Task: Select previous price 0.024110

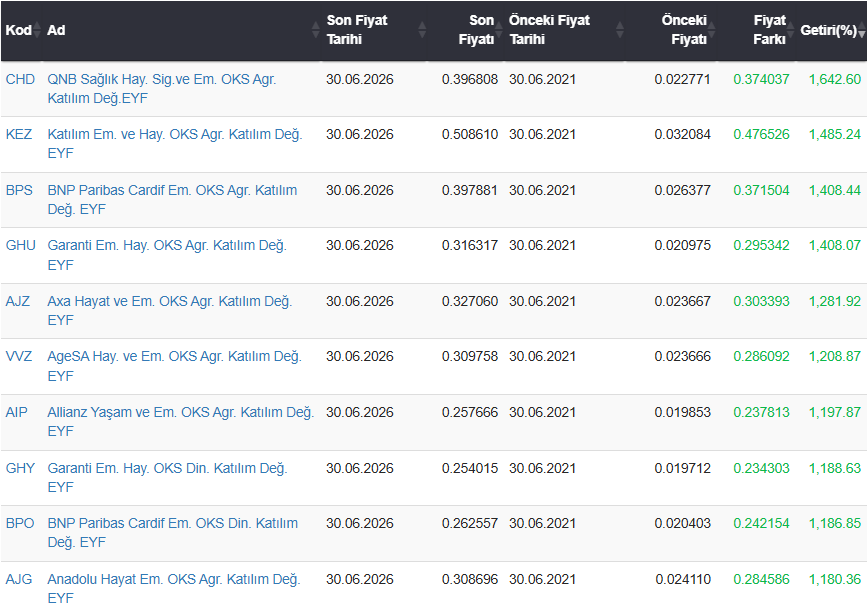Action: pos(683,579)
